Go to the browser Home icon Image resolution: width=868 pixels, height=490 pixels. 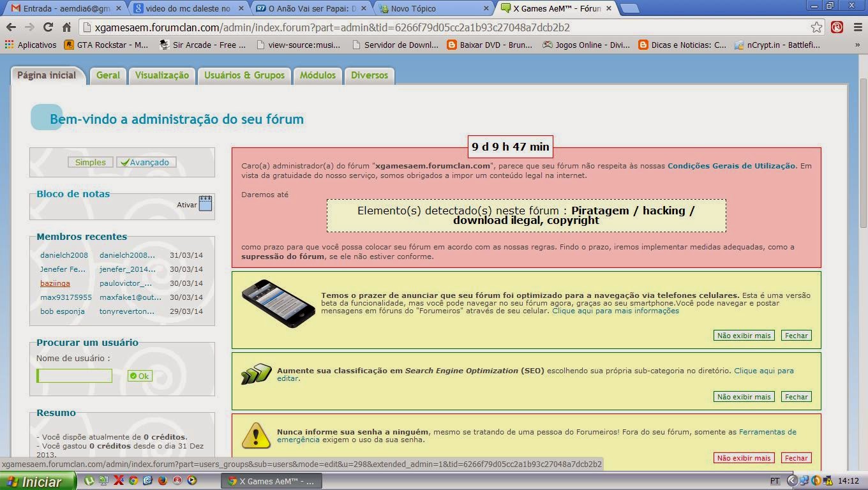[x=66, y=27]
